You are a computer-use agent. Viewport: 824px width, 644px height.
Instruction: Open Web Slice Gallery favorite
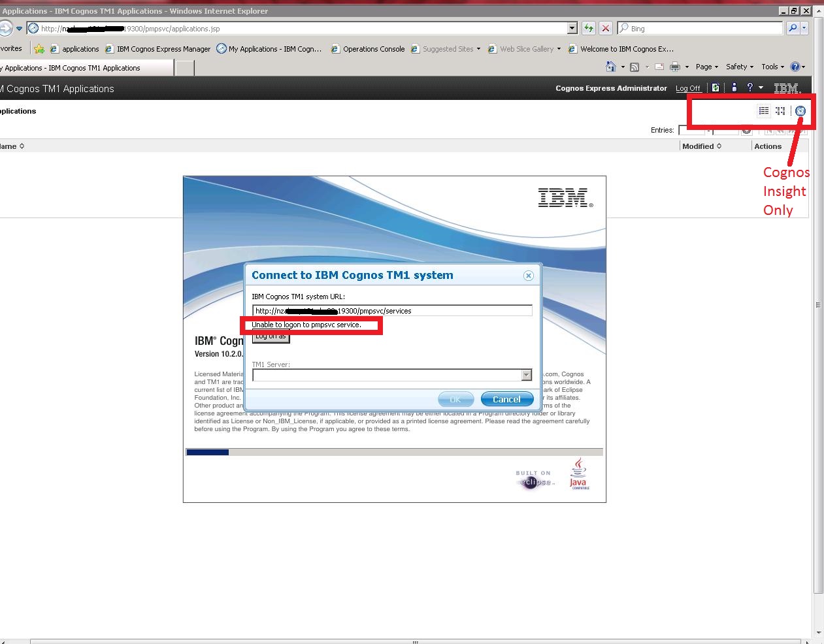(525, 48)
